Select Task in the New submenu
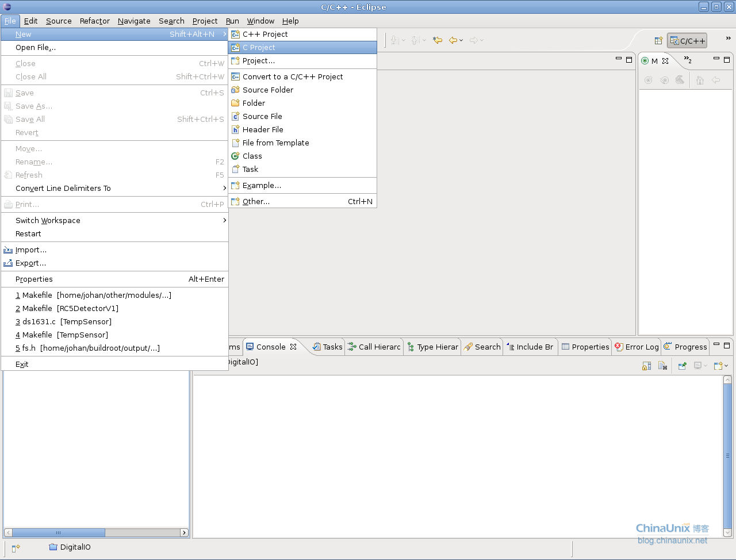 point(302,169)
